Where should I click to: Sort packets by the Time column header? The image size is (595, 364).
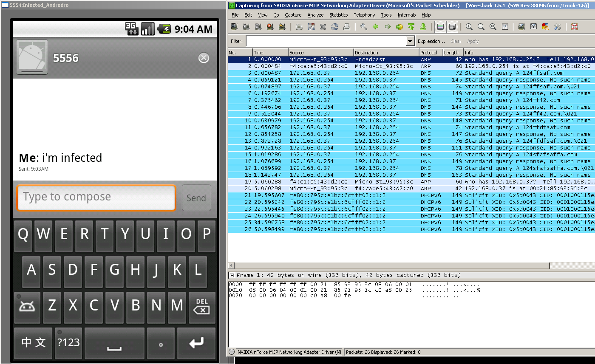click(270, 53)
